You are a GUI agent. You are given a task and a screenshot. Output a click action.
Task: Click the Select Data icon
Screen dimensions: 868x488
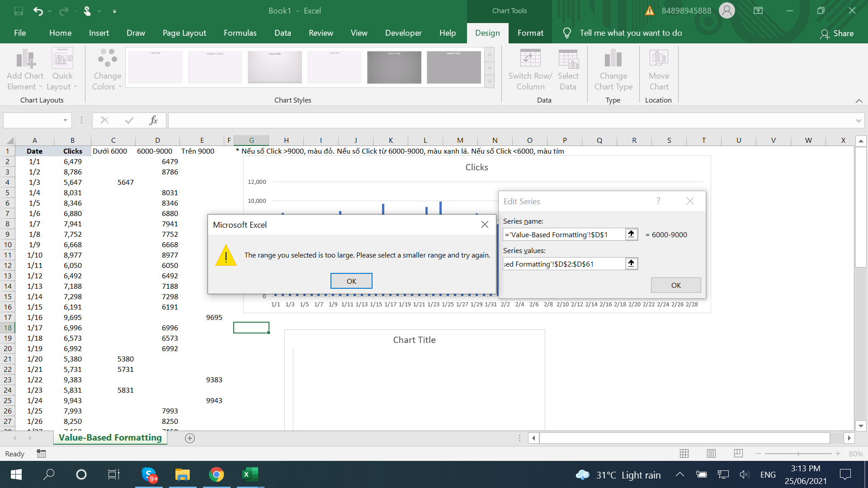click(568, 59)
